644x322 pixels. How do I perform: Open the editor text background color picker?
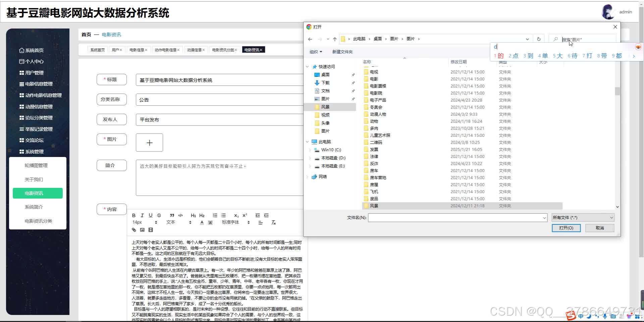pyautogui.click(x=210, y=222)
